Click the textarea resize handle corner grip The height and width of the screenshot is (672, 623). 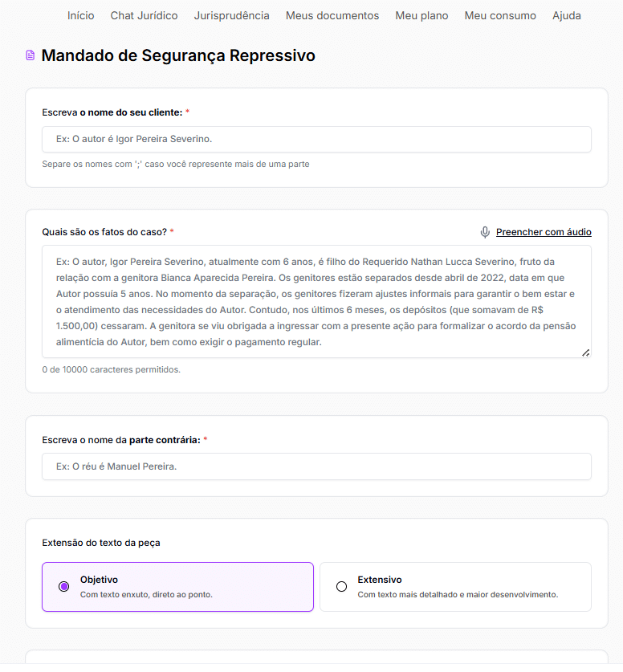(587, 352)
